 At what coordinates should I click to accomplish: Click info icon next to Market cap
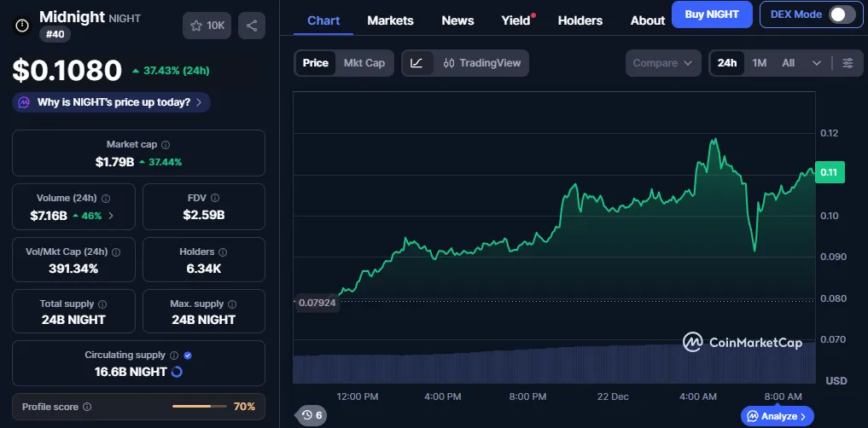tap(166, 145)
